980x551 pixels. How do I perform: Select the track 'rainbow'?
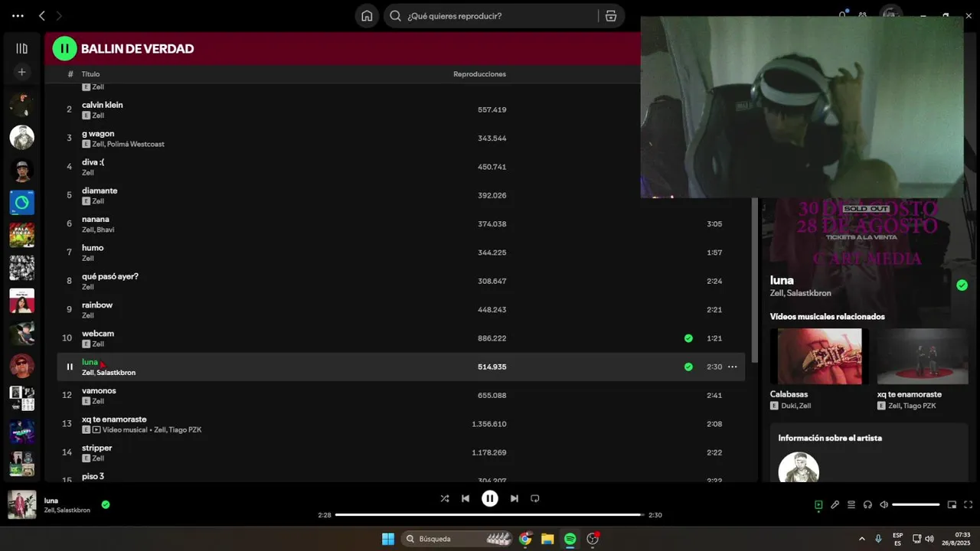97,305
